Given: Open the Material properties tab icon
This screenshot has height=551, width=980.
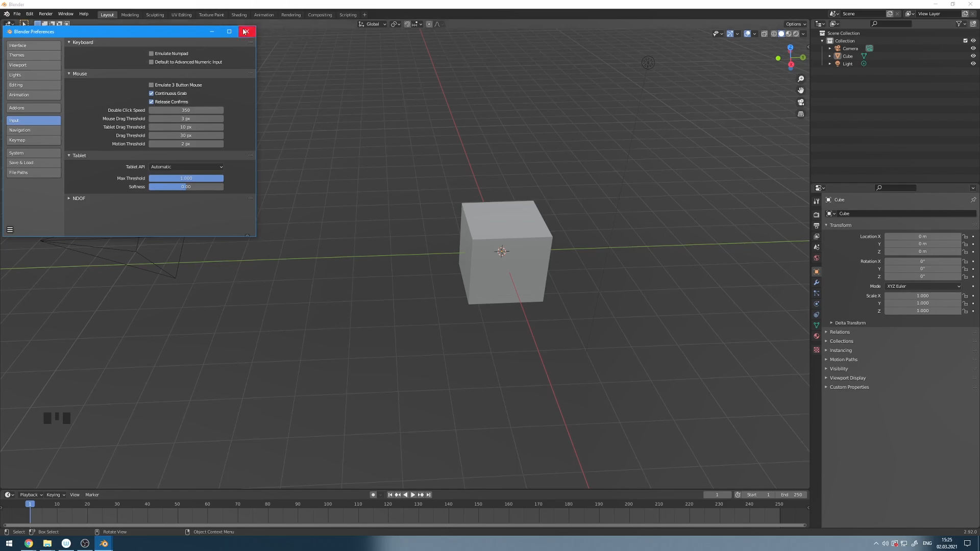Looking at the screenshot, I should (816, 336).
